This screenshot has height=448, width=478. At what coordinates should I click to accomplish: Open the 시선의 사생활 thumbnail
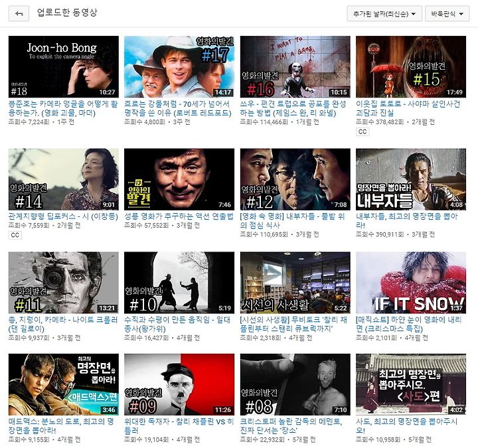point(295,283)
